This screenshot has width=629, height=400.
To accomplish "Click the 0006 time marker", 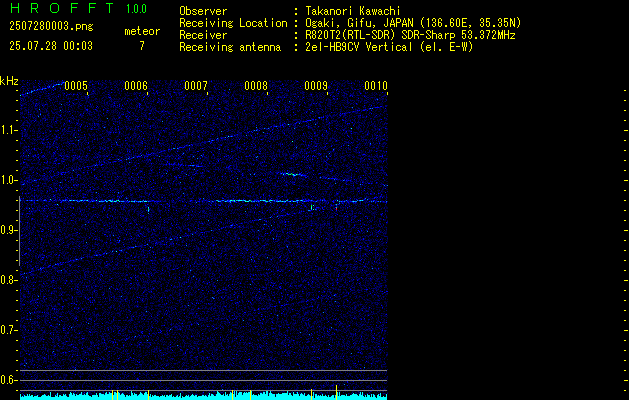I will 136,86.
